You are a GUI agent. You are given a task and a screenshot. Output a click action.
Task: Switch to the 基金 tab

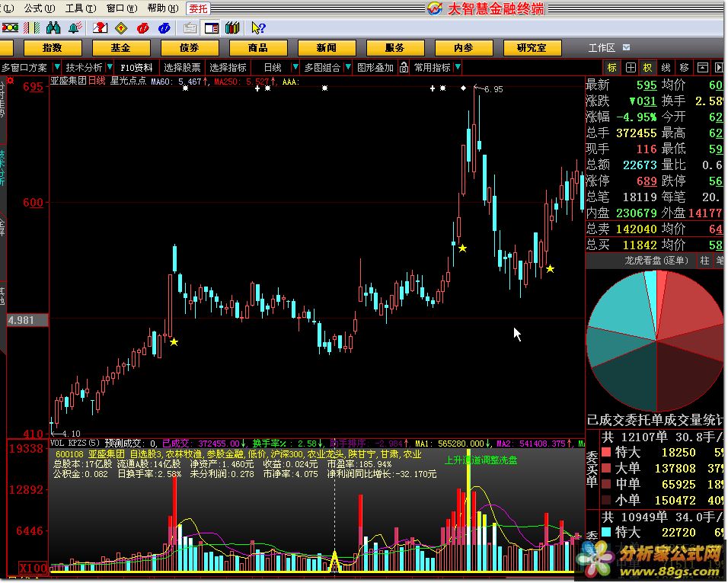tap(121, 48)
